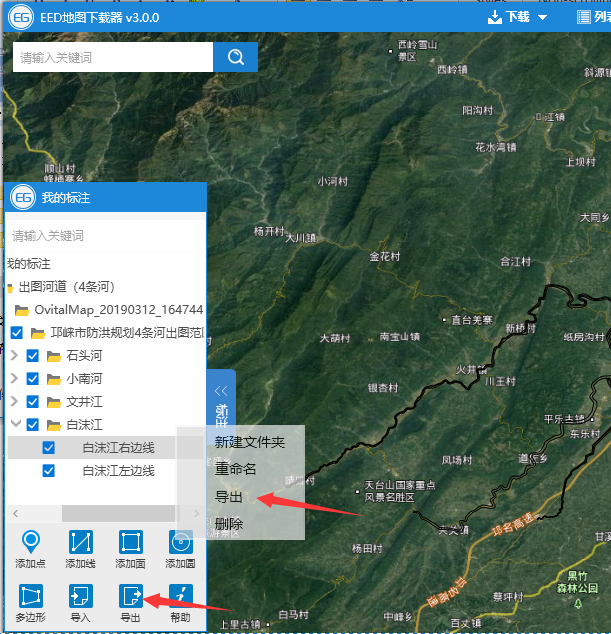Choose the 多边形 (polygon) drawing tool
Screen dimensions: 611x634
[x=31, y=597]
